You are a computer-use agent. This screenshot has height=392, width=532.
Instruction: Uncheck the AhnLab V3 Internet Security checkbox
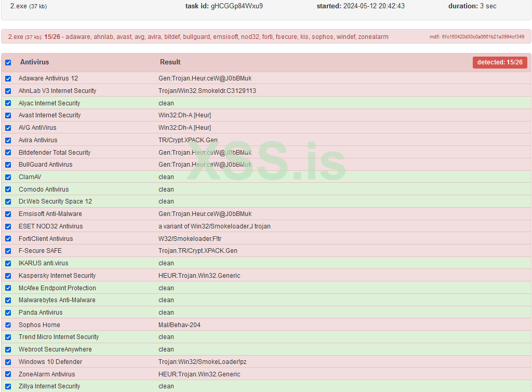pyautogui.click(x=8, y=91)
